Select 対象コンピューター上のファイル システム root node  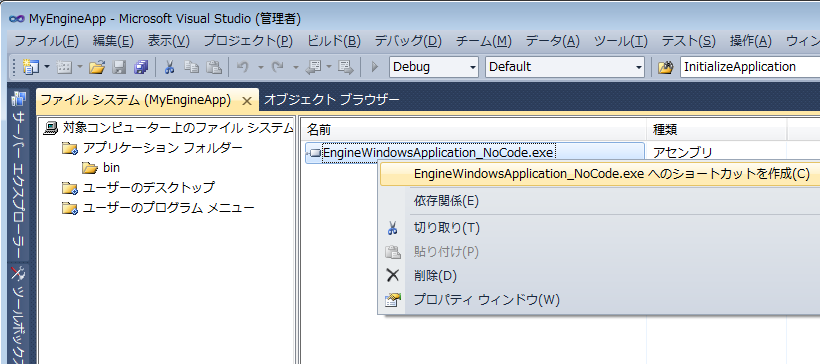169,128
